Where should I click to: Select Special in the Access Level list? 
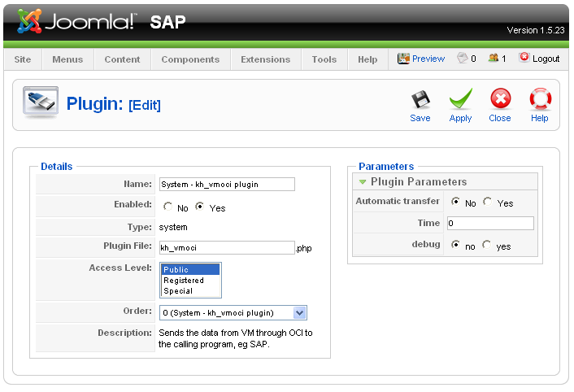[178, 290]
